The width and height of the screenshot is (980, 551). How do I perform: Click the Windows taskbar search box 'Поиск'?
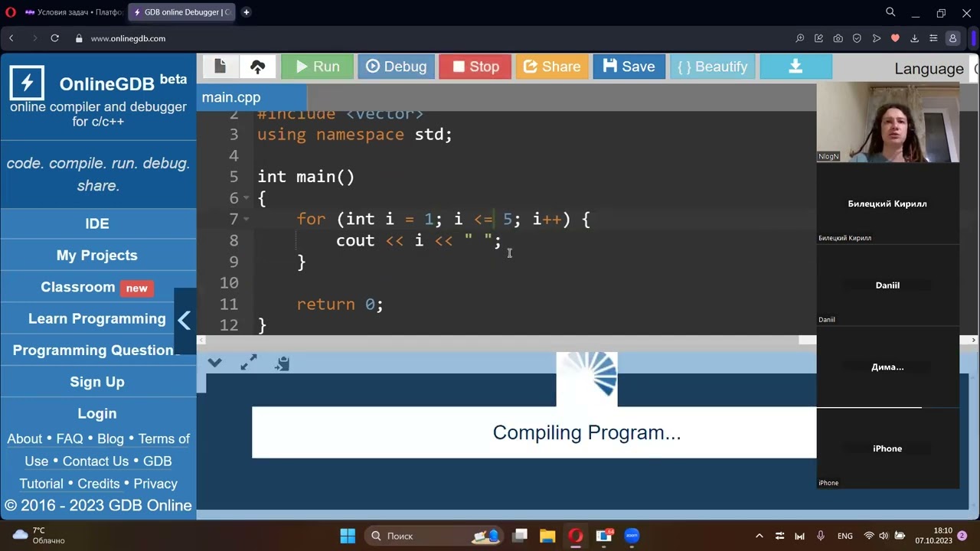pyautogui.click(x=435, y=536)
